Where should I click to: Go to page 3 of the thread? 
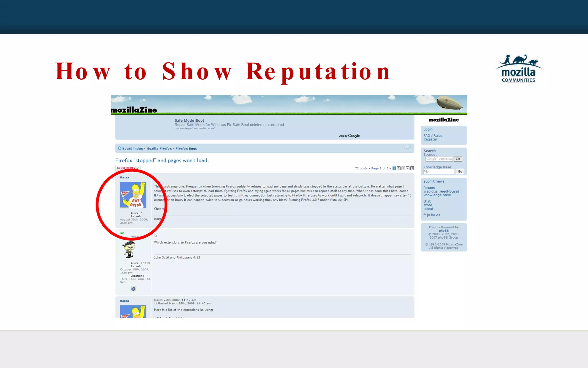click(x=403, y=168)
